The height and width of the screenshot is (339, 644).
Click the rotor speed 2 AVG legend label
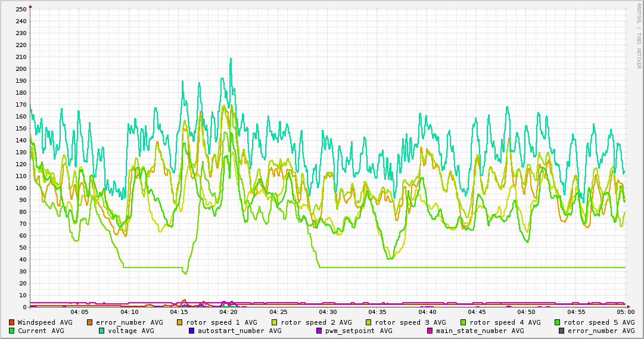316,322
